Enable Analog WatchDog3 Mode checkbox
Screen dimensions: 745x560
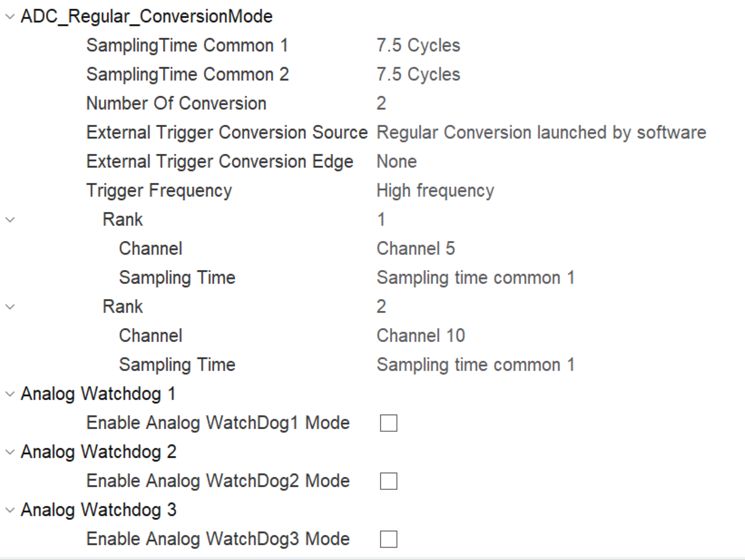388,539
